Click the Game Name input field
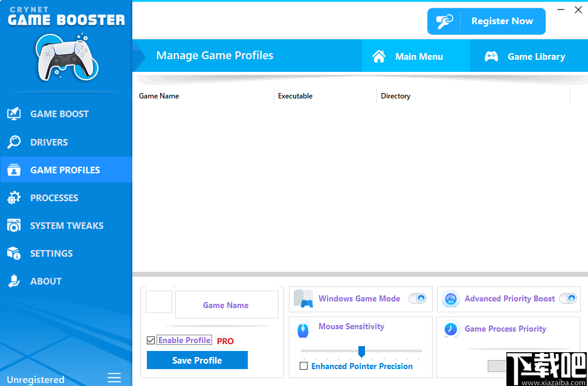588x386 pixels. (x=227, y=304)
